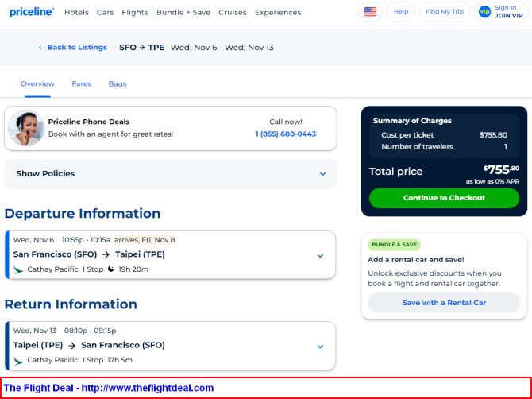Expand return flight details chevron
The width and height of the screenshot is (532, 399).
pyautogui.click(x=320, y=346)
